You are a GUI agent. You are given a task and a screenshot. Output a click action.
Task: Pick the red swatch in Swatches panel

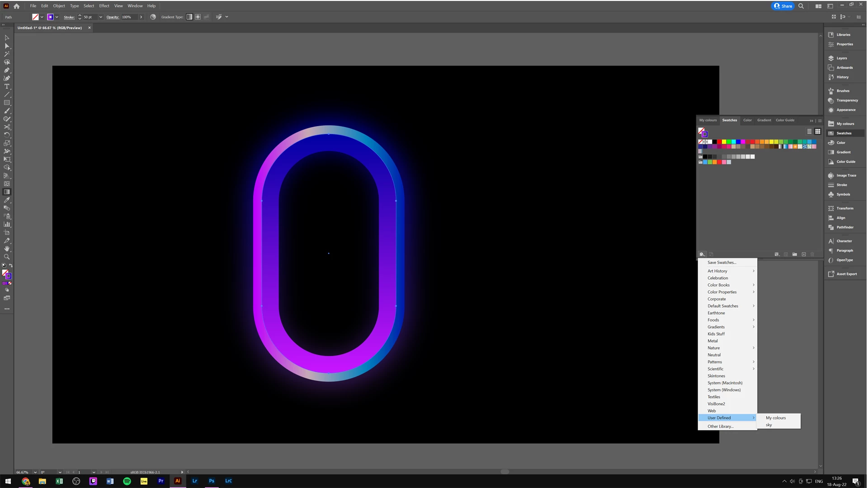719,142
